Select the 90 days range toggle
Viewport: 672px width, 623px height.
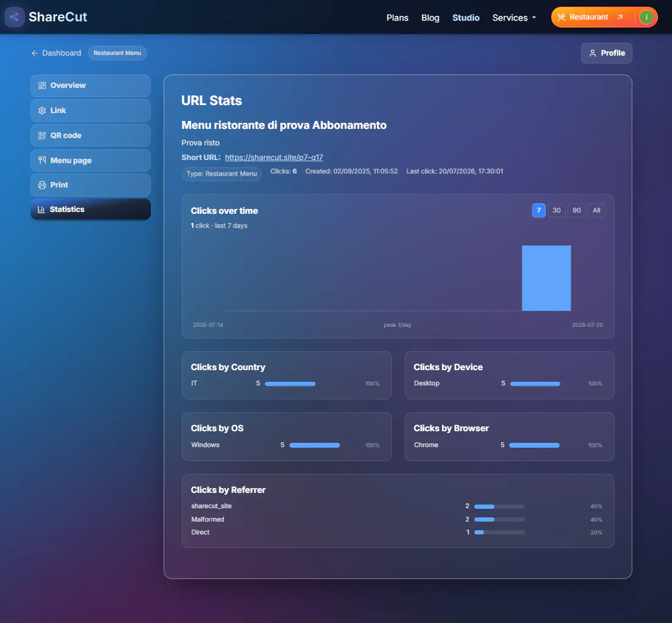[577, 211]
